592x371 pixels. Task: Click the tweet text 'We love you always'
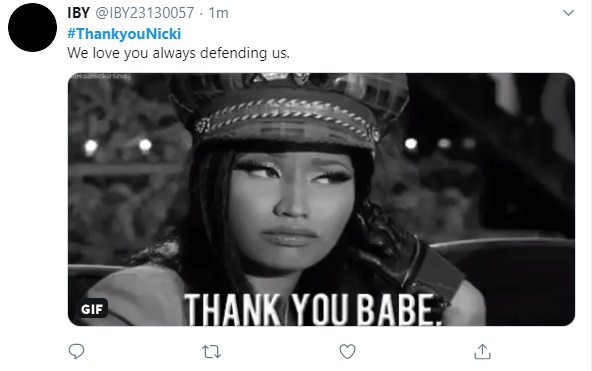point(131,53)
